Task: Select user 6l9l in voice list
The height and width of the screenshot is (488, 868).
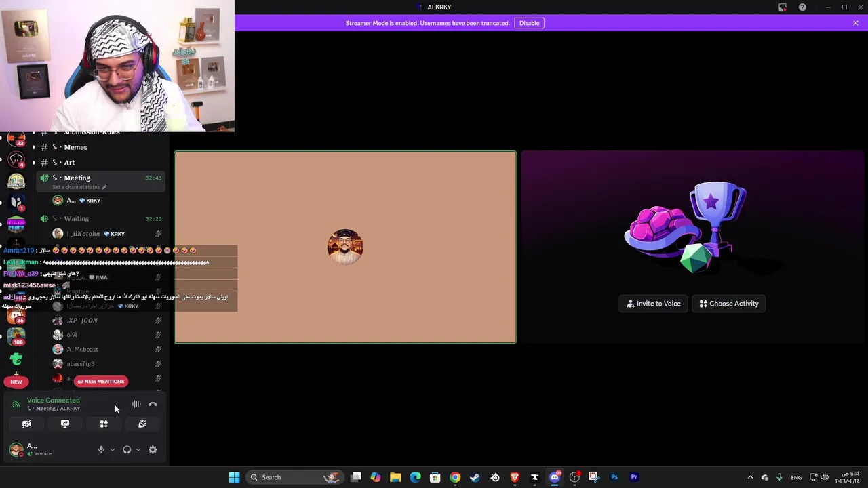Action: point(71,335)
